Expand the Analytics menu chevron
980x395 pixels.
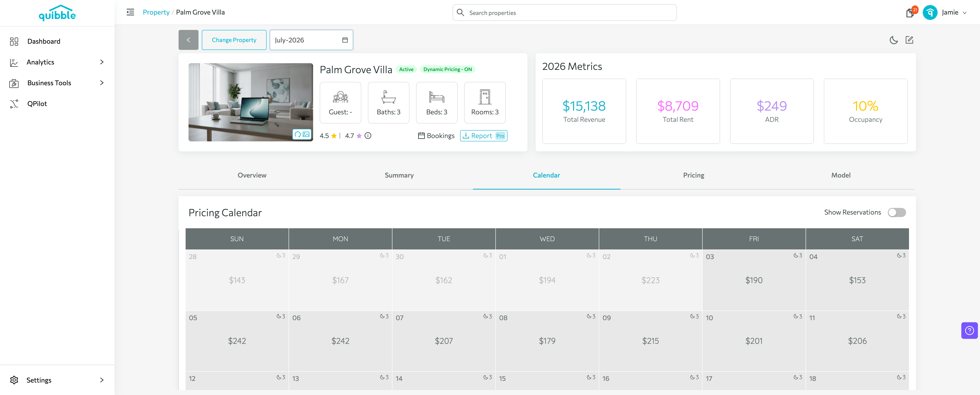[x=102, y=62]
